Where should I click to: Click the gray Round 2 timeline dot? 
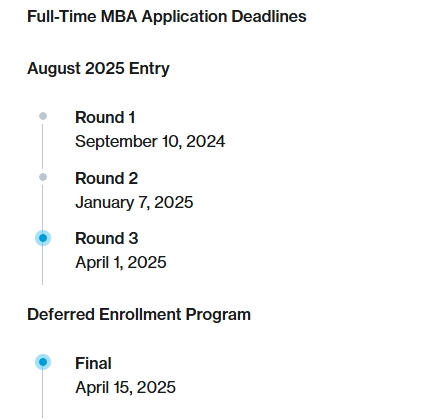coord(43,177)
